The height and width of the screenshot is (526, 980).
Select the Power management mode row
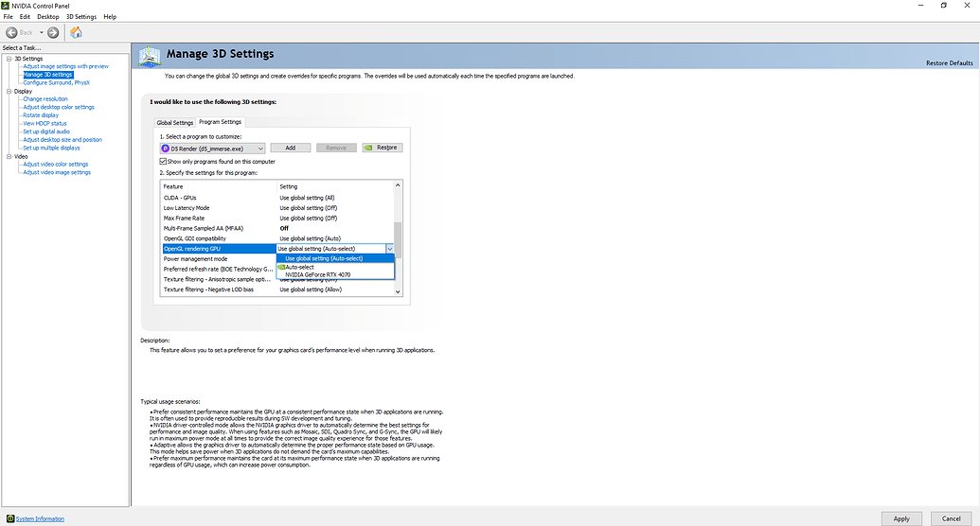point(218,258)
